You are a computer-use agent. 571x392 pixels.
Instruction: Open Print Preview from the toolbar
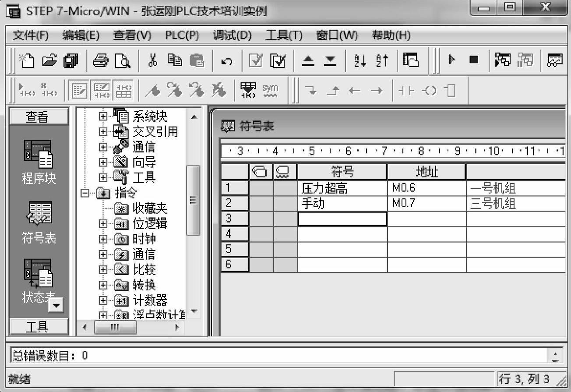[x=122, y=60]
